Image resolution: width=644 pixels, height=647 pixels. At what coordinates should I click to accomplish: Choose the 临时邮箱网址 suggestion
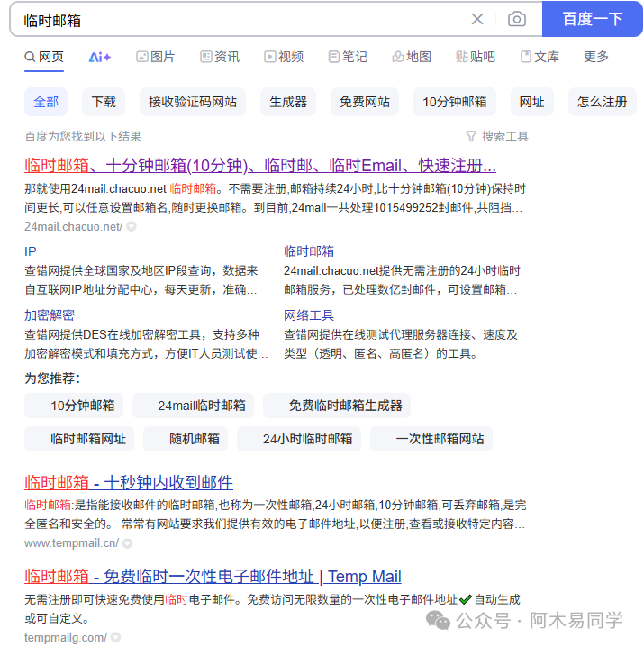pos(79,439)
